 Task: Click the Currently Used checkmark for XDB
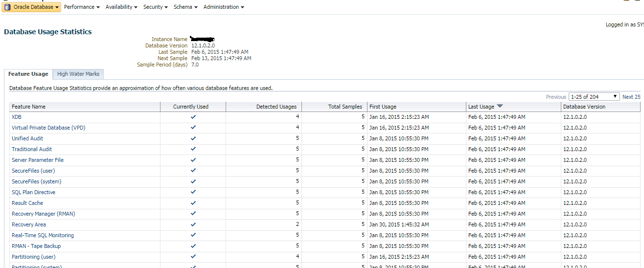click(193, 117)
